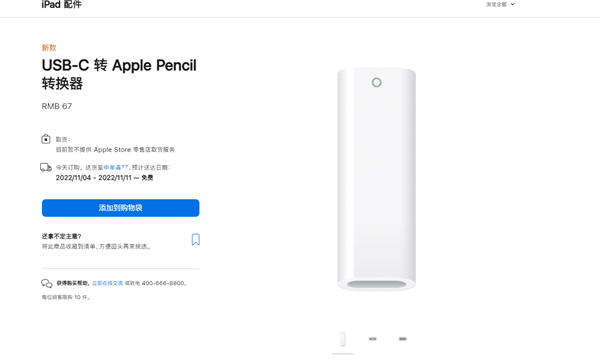The width and height of the screenshot is (600, 362).
Task: Click the main white adapter product image
Action: coord(377,179)
